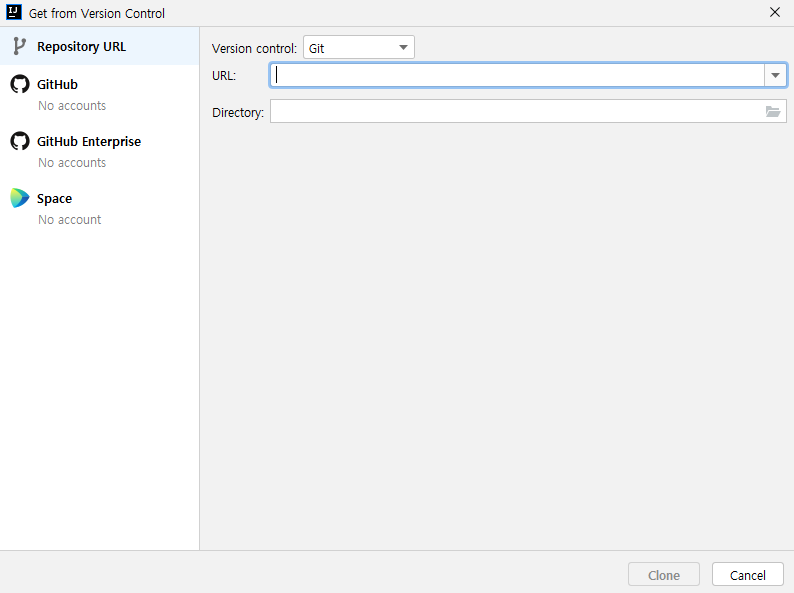
Task: Click 'No accounts' under GitHub
Action: 72,106
